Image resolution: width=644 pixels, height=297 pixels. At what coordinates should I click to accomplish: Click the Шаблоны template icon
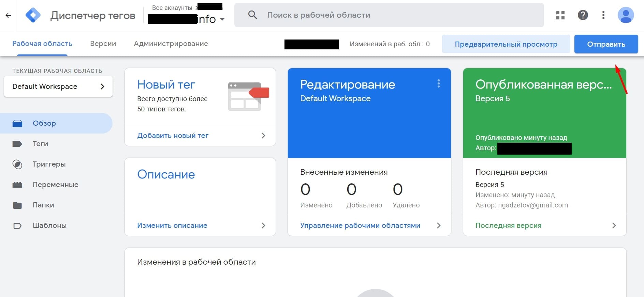(17, 225)
